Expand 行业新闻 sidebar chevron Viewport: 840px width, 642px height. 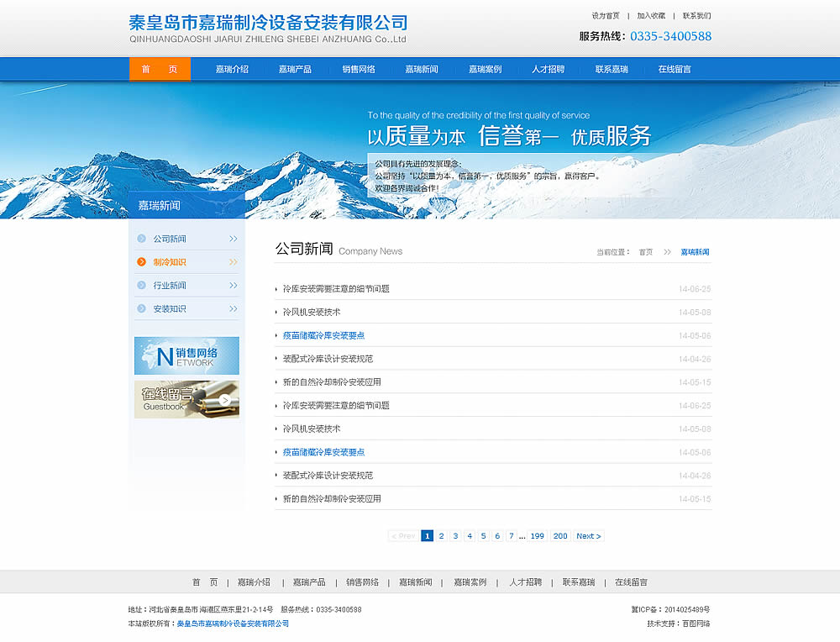233,286
